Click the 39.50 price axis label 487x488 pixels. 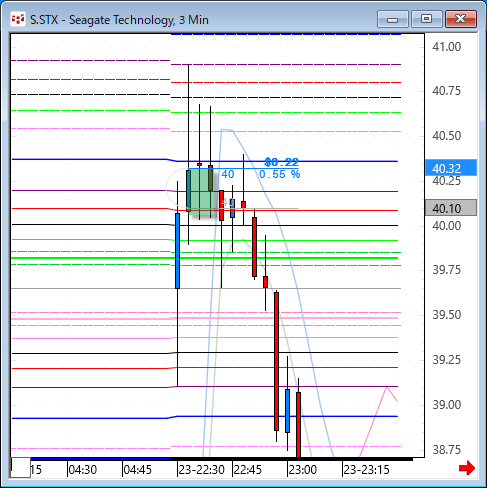[x=447, y=315]
